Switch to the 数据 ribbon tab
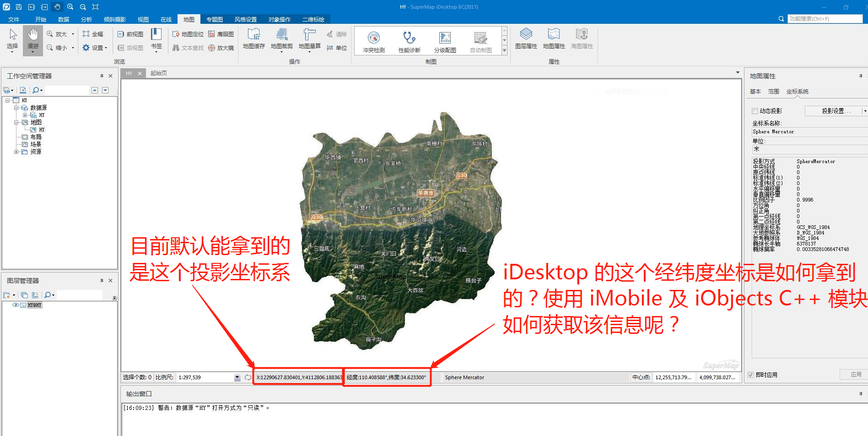Viewport: 868px width, 436px height. pos(64,19)
